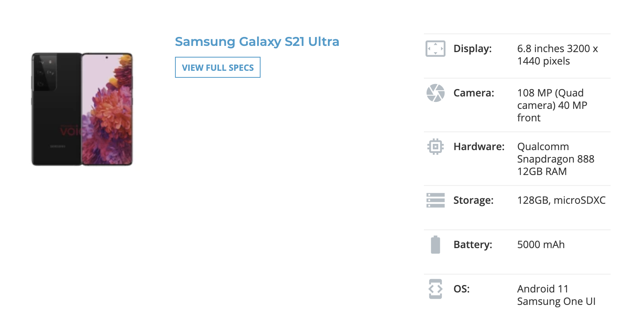Click the Storage drive icon

coord(435,200)
